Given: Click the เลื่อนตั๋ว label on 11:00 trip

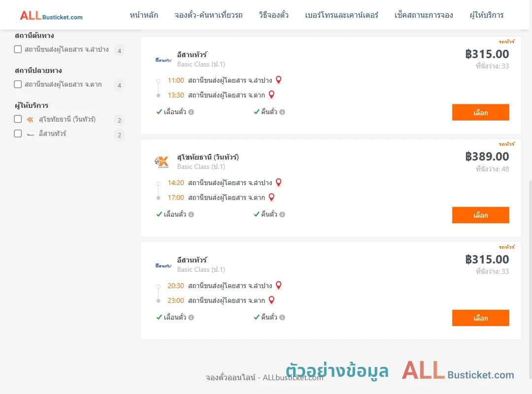Looking at the screenshot, I should coord(175,112).
